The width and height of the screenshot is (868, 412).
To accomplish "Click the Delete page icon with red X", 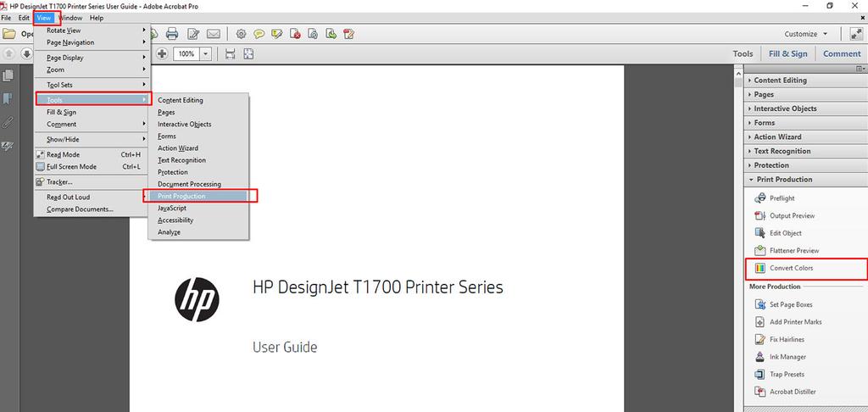I will [x=295, y=34].
